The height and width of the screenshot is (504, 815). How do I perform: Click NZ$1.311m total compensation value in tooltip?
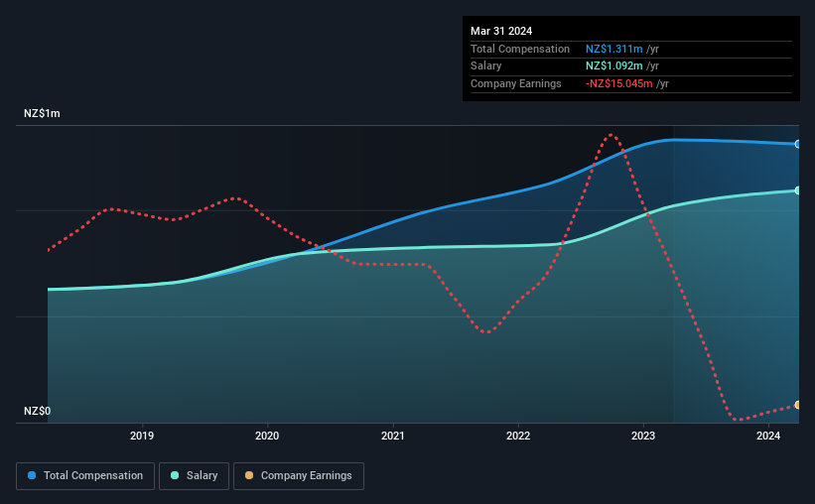point(613,49)
